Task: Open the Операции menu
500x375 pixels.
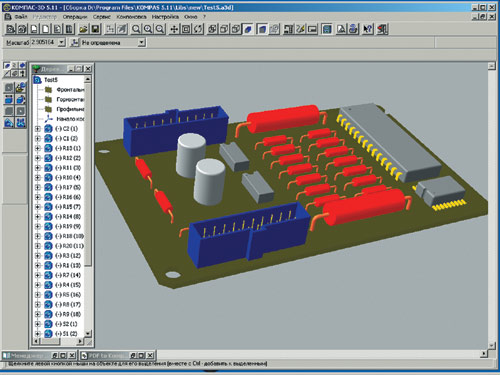Action: point(75,16)
